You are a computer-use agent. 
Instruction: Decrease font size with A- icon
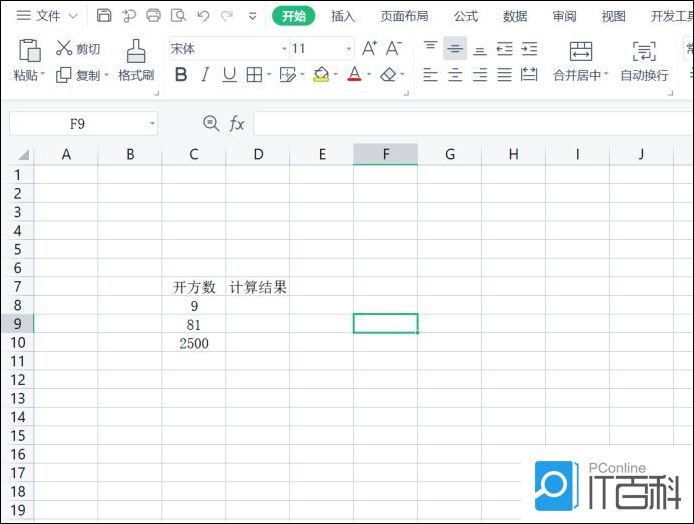pyautogui.click(x=393, y=48)
